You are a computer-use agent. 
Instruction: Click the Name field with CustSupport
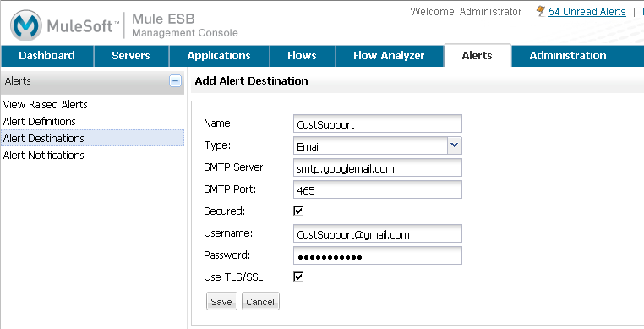coord(378,123)
